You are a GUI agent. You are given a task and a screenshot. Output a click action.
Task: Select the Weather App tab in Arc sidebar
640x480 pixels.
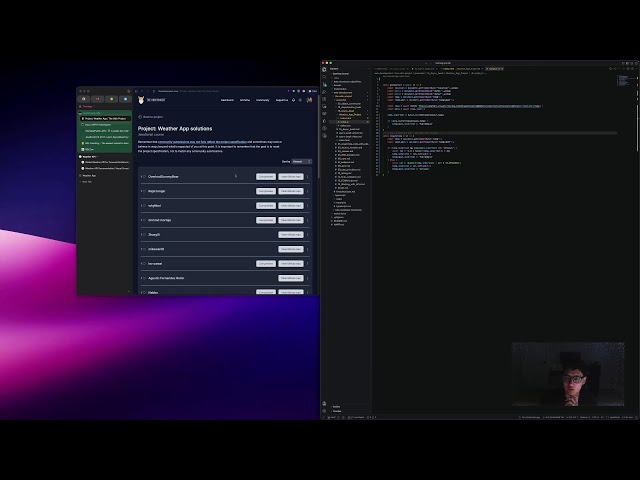(x=89, y=176)
